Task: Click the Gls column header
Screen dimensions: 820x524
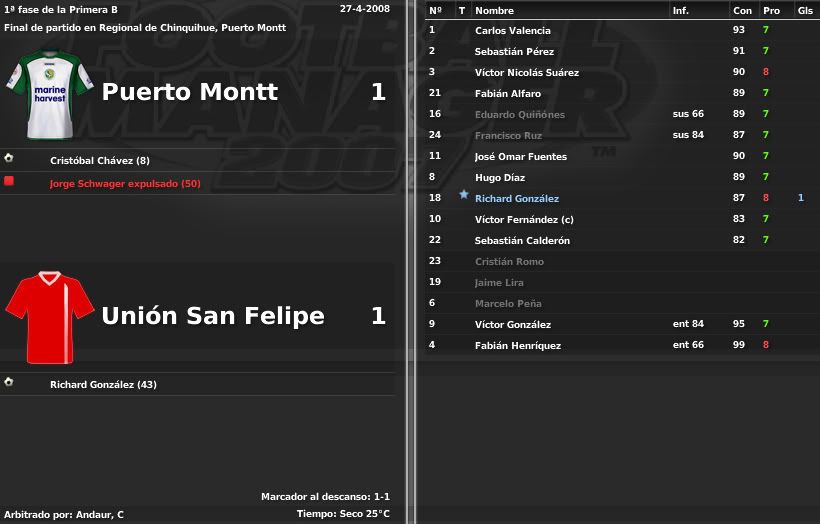Action: (805, 10)
